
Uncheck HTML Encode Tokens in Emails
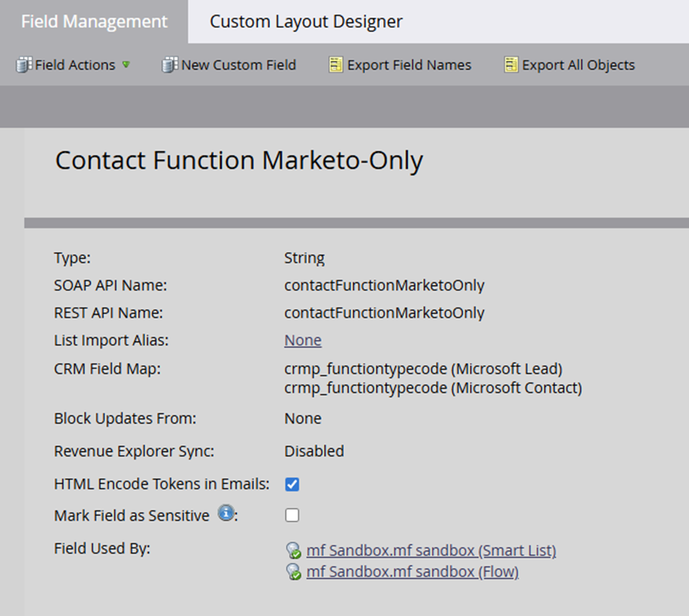292,484
